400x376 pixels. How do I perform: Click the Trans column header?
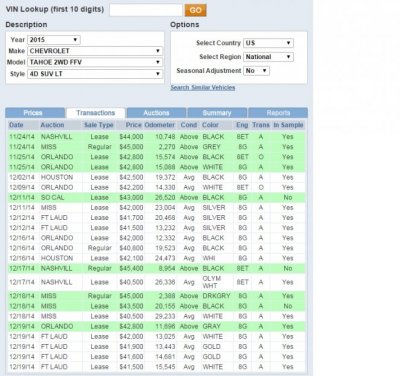click(x=261, y=125)
